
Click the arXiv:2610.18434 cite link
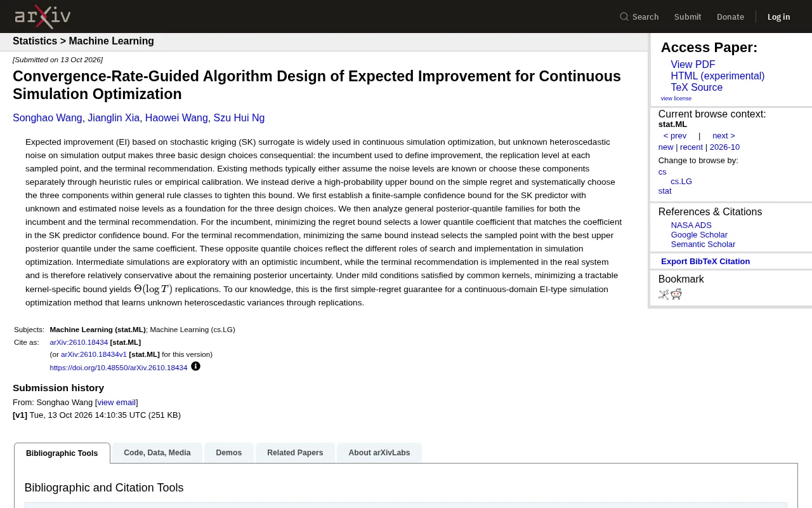(x=79, y=342)
